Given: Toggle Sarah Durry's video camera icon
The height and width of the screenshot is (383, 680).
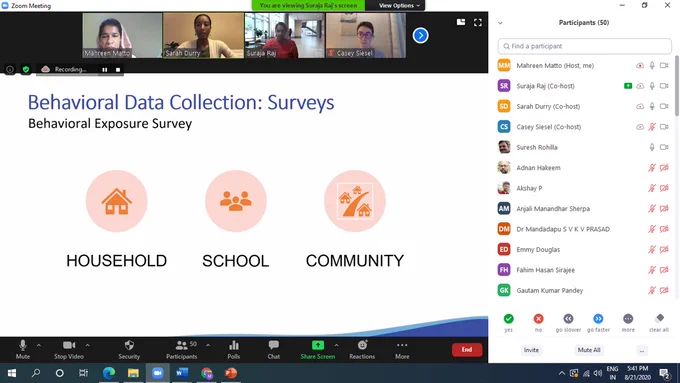Looking at the screenshot, I should [x=664, y=106].
